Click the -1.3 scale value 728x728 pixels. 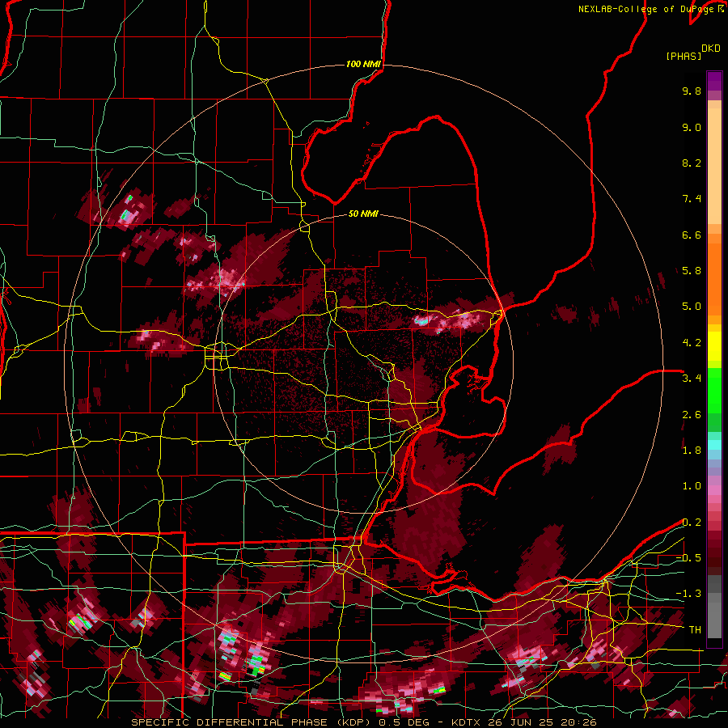(x=688, y=594)
